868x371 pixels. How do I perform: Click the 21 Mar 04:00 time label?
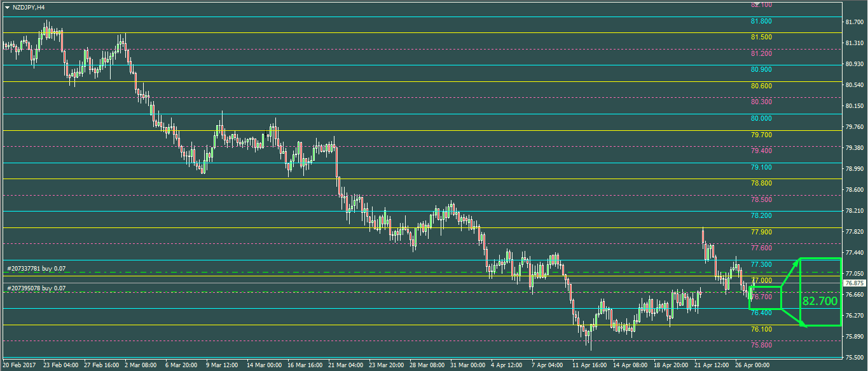tap(347, 365)
